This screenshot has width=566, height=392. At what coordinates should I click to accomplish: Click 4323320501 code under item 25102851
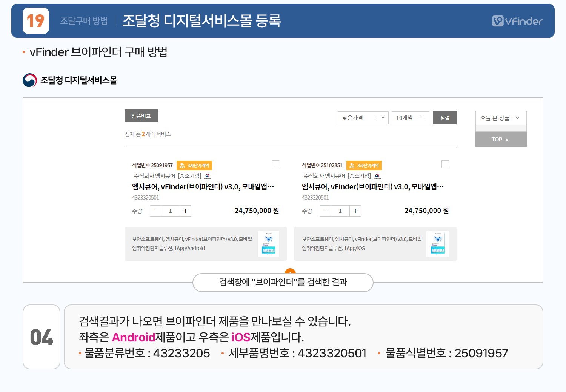pyautogui.click(x=315, y=198)
